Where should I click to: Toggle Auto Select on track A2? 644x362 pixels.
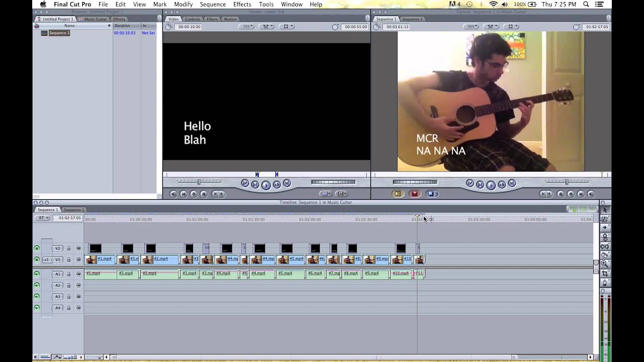click(78, 285)
